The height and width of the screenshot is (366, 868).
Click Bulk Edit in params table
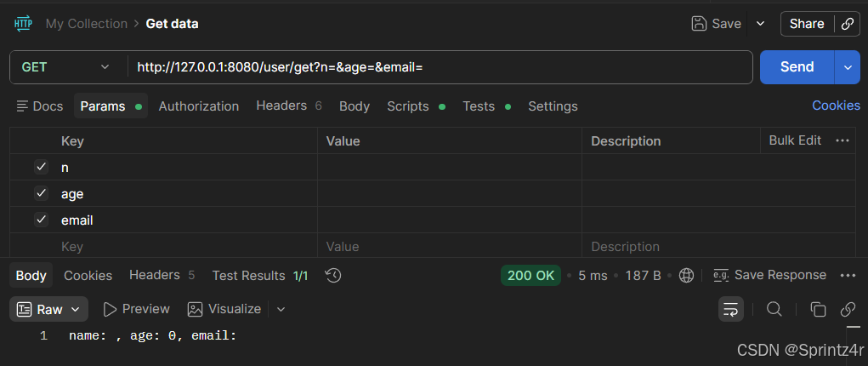(795, 140)
